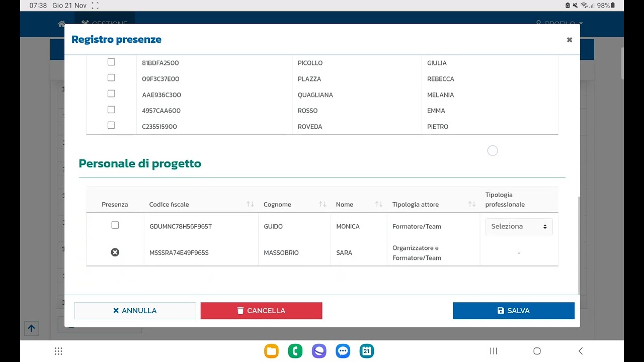Click the red CANCELLA button

261,311
